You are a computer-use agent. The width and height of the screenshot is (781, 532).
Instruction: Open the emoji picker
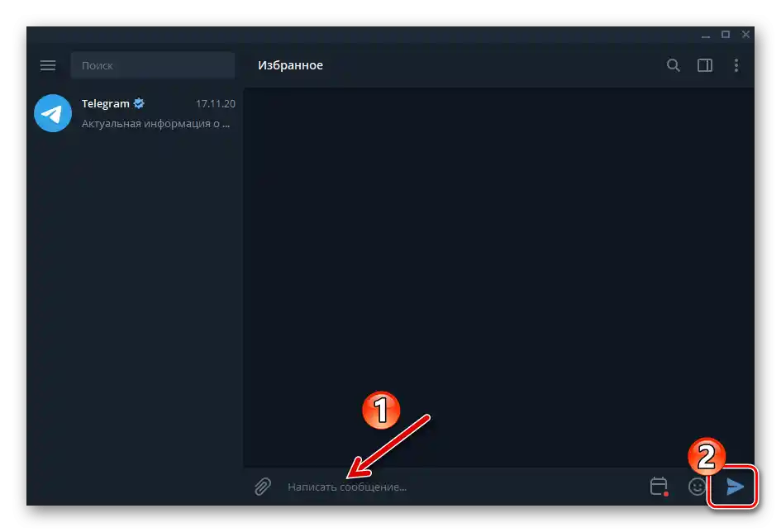tap(697, 487)
